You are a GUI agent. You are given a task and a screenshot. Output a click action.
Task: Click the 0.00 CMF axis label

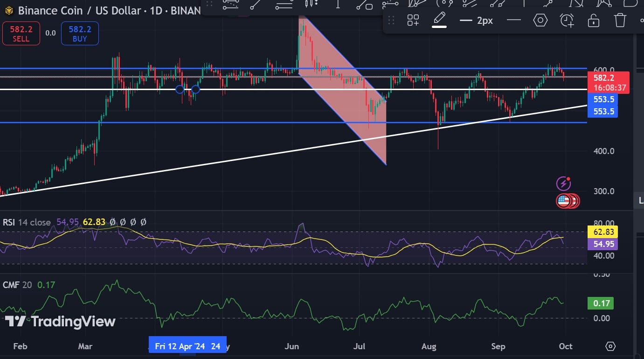602,318
